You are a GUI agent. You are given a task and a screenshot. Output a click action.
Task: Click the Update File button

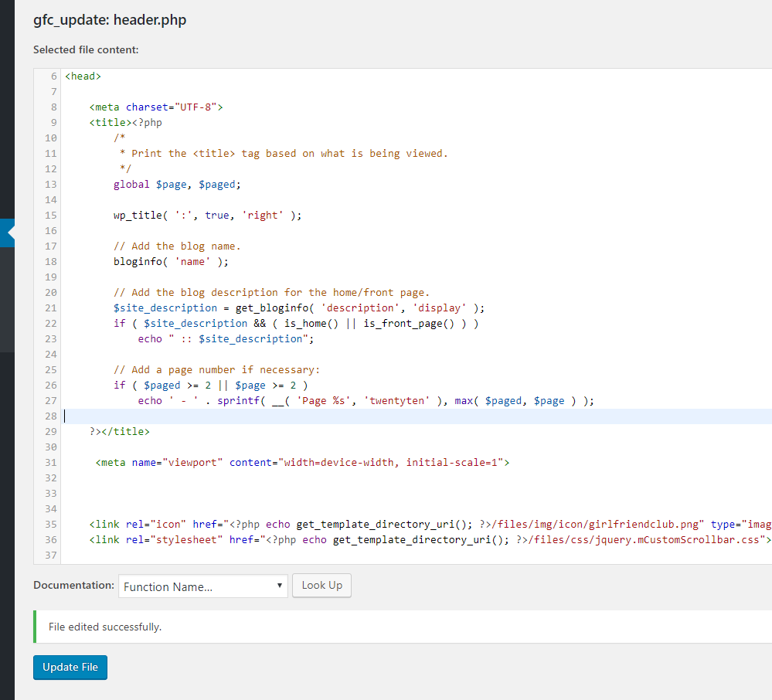pyautogui.click(x=70, y=667)
